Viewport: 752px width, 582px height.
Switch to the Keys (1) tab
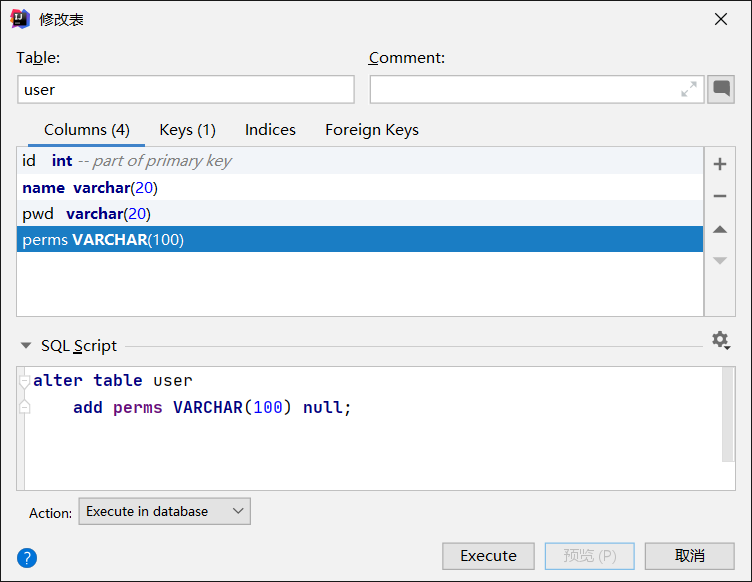pos(187,130)
